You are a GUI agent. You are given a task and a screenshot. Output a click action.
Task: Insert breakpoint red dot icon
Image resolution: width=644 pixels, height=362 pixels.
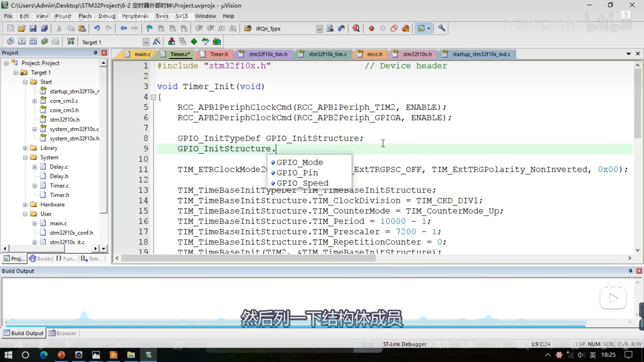tap(371, 28)
